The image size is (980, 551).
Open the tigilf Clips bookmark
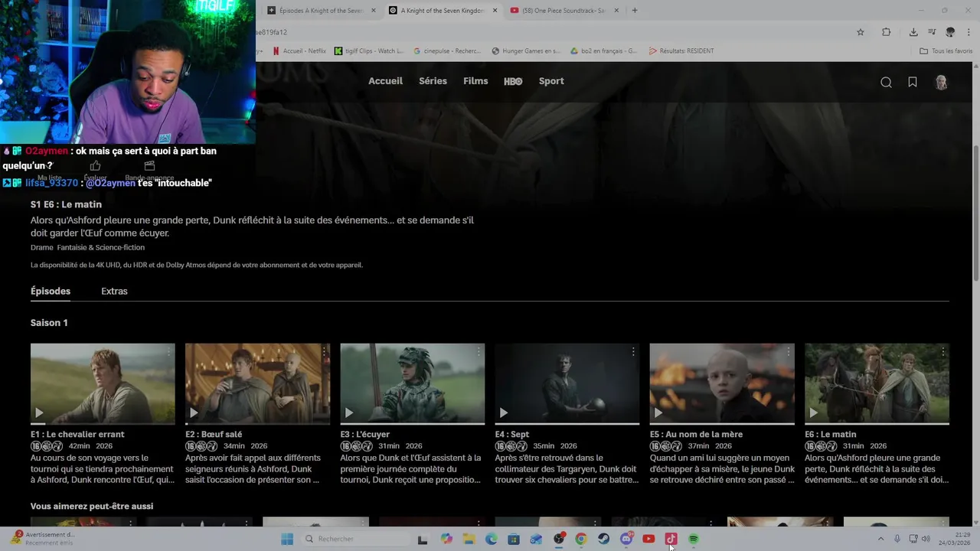[369, 51]
